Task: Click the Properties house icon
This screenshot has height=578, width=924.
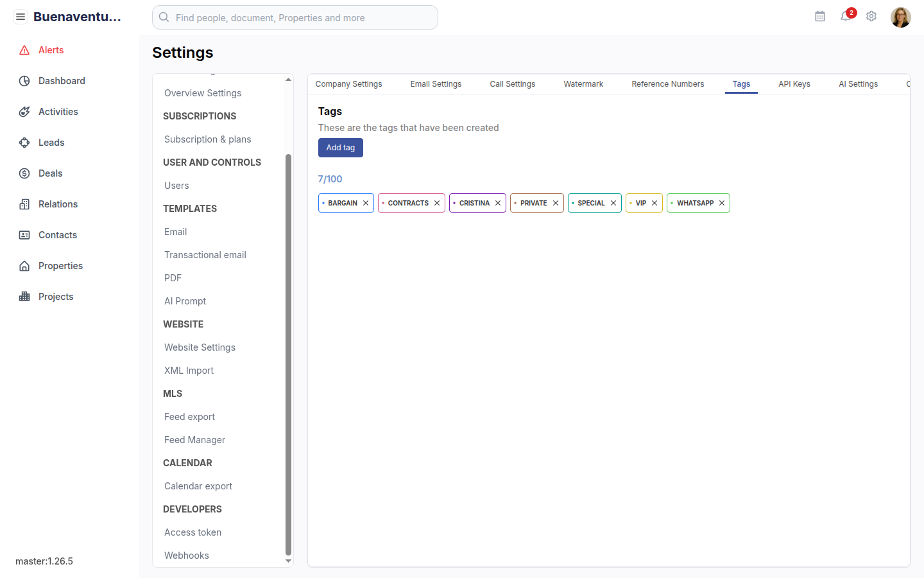Action: (x=24, y=266)
